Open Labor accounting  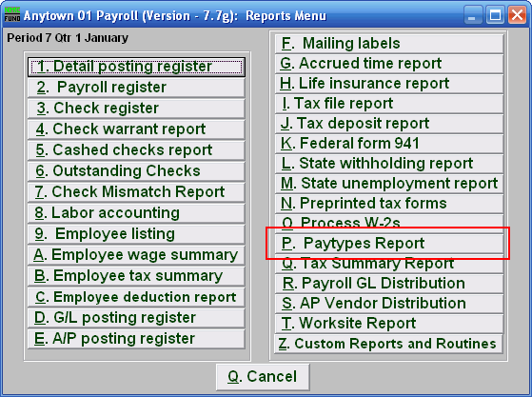click(136, 213)
